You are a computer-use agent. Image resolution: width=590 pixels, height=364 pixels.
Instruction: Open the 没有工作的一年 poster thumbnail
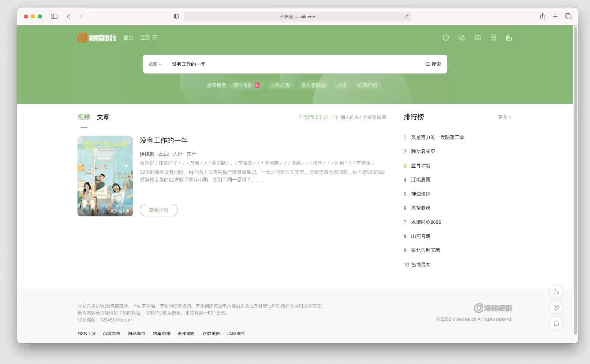(105, 176)
